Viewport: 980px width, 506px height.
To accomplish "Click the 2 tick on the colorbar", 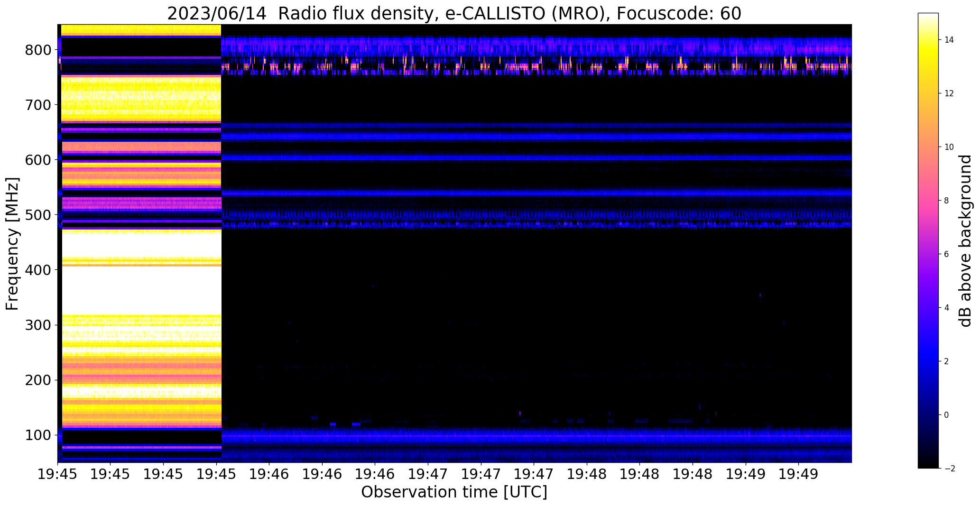I will click(x=947, y=361).
